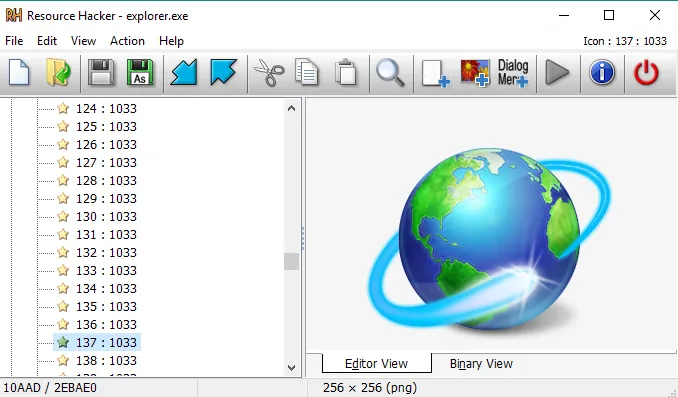Select tree item 130 : 1033
Viewport: 678px width, 397px height.
pos(106,216)
